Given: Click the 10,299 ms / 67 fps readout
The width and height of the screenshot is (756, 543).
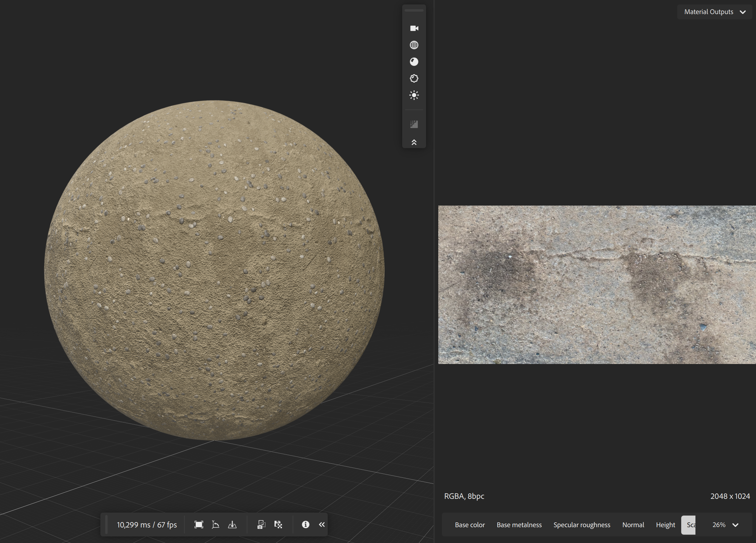Looking at the screenshot, I should point(147,525).
